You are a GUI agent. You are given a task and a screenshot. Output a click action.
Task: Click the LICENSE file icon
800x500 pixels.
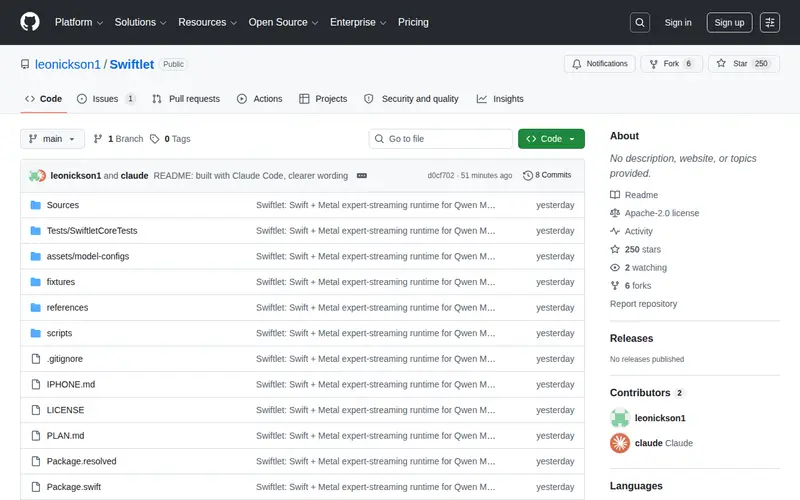pyautogui.click(x=36, y=410)
